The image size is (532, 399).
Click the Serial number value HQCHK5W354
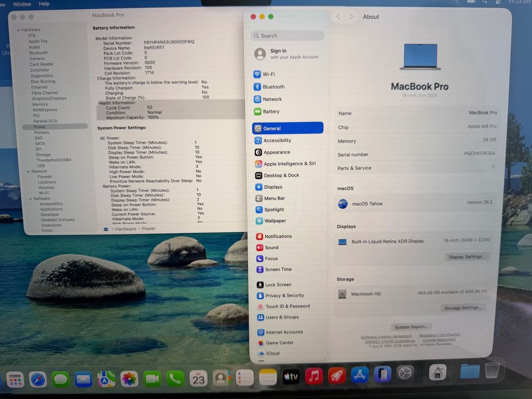pos(479,153)
